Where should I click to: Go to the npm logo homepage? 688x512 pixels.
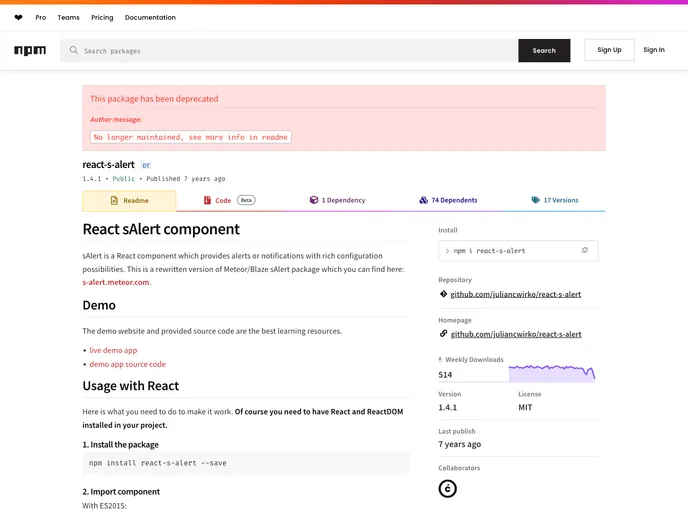[30, 50]
